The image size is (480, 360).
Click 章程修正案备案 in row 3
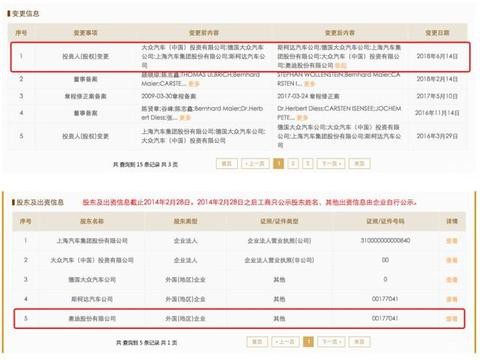point(85,96)
